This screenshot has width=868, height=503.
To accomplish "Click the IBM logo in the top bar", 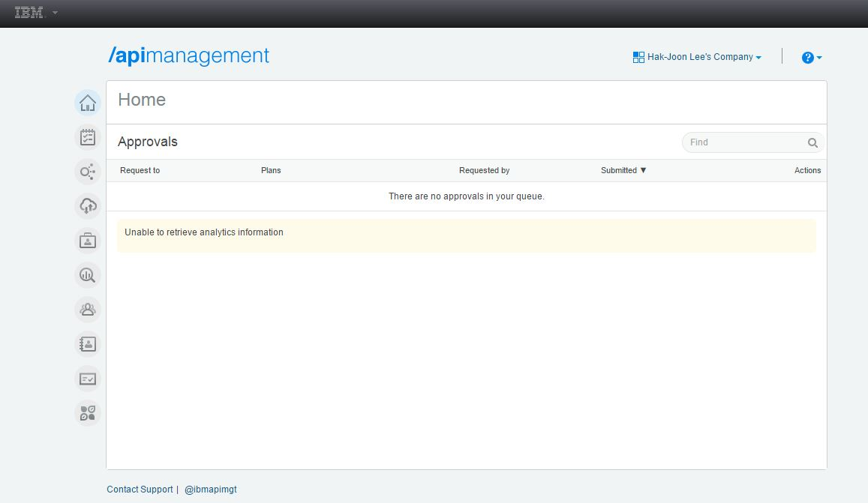I will coord(29,13).
